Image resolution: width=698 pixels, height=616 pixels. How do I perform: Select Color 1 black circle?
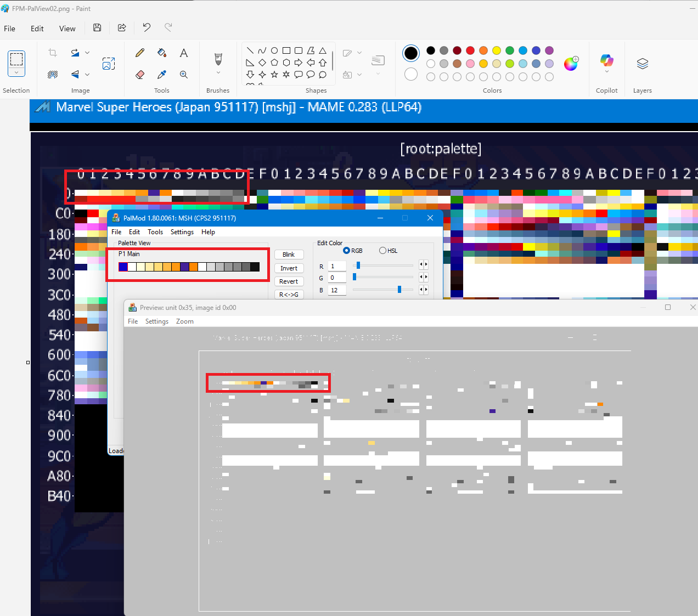[x=411, y=53]
